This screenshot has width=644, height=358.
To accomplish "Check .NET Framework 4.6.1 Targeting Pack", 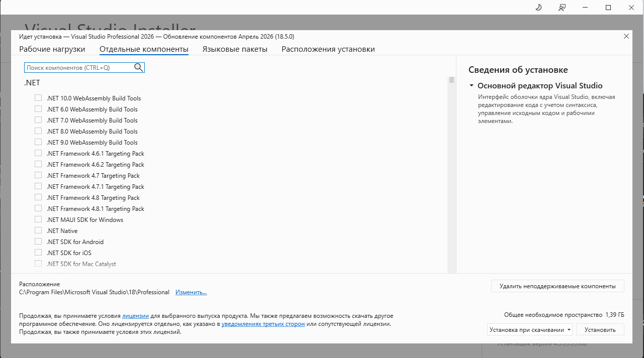I will point(38,153).
